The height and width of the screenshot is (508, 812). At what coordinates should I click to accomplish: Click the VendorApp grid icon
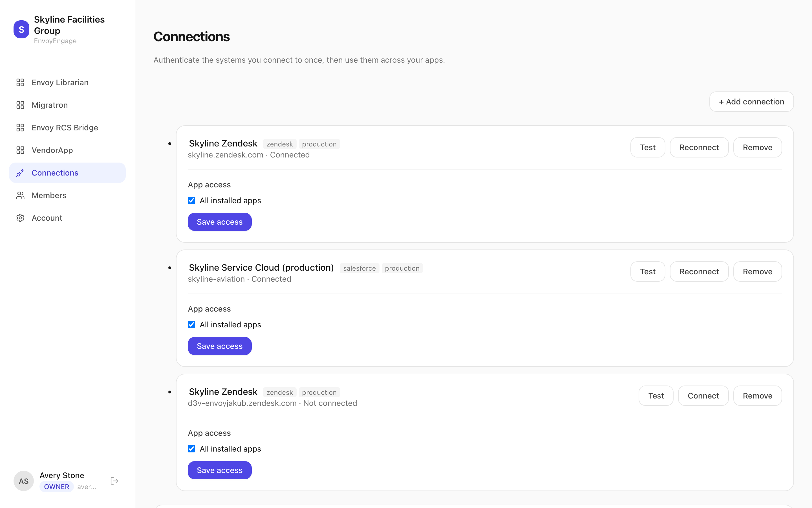[20, 150]
